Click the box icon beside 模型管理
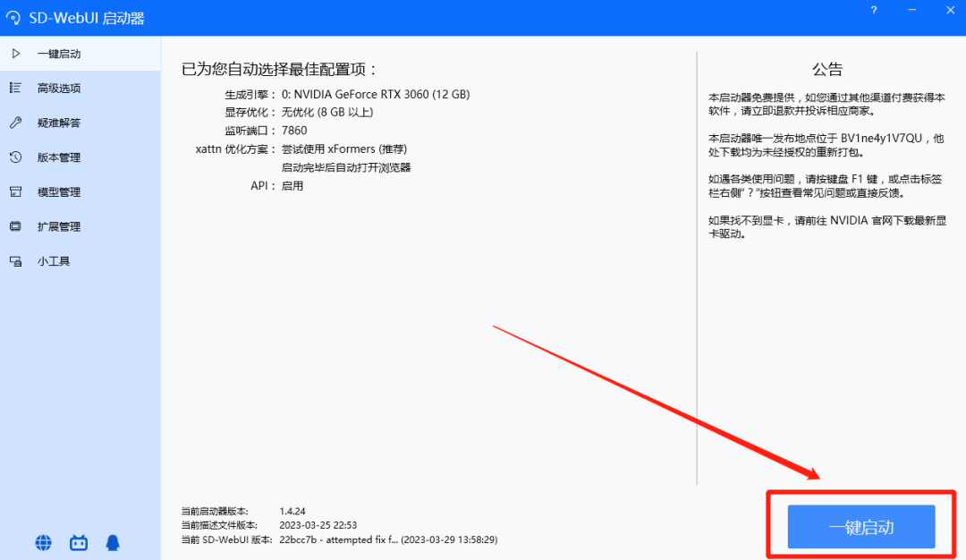The image size is (966, 560). coord(15,191)
